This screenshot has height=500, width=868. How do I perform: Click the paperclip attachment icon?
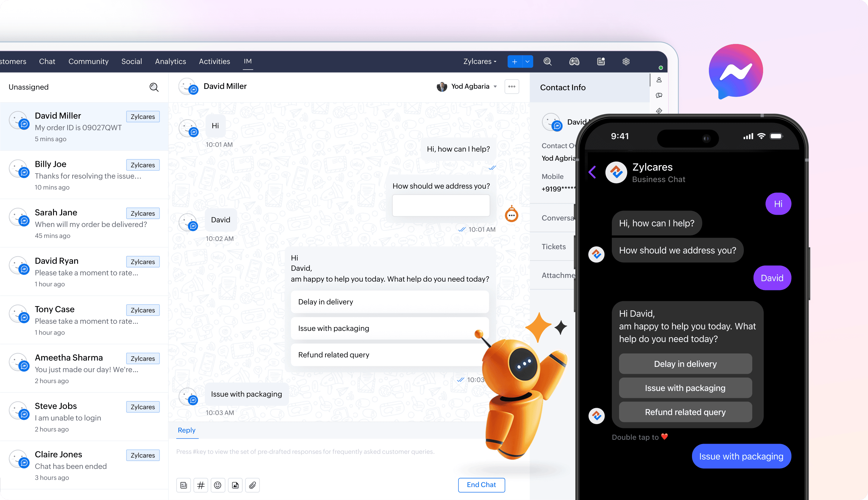click(x=253, y=485)
